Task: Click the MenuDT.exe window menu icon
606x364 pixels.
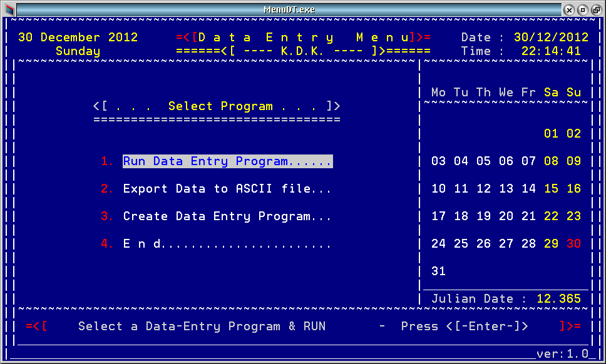Action: pos(9,9)
